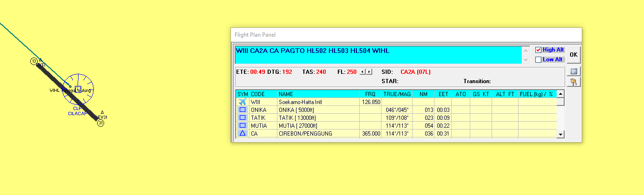Click the keys icon on panel's right side
644x195 pixels.
tap(574, 82)
